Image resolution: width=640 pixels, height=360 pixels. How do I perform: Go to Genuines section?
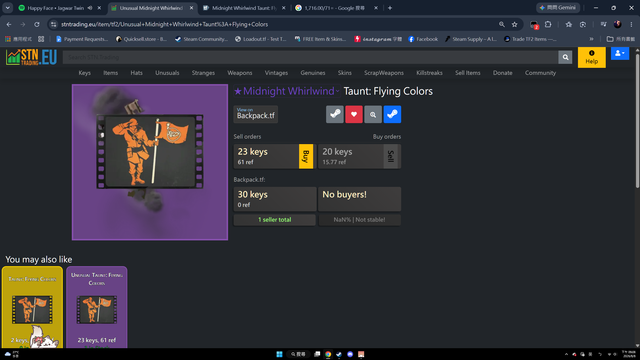tap(313, 73)
